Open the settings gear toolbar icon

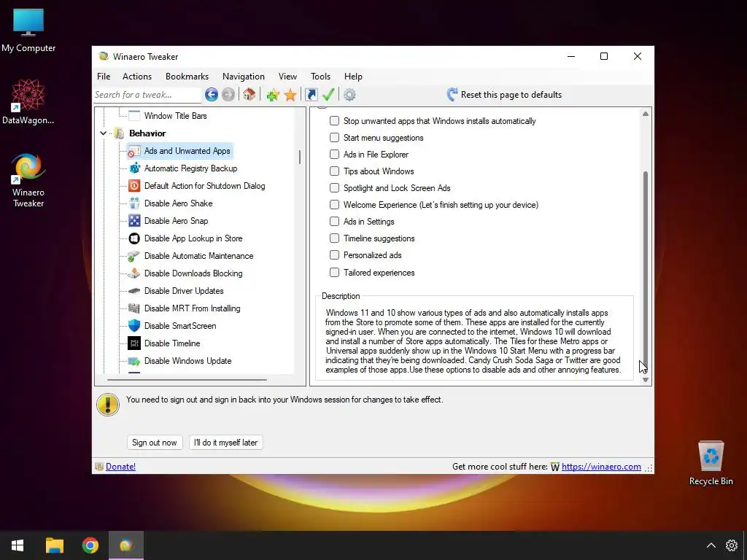[349, 95]
